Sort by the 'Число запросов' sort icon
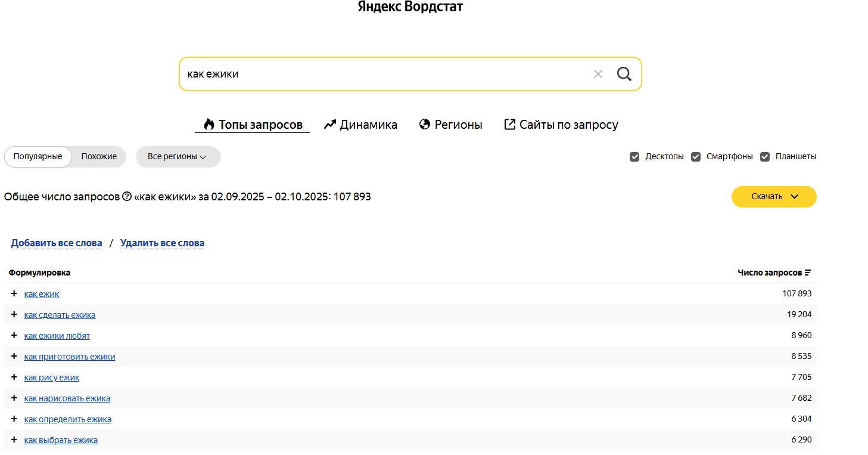Image resolution: width=868 pixels, height=455 pixels. [x=808, y=273]
